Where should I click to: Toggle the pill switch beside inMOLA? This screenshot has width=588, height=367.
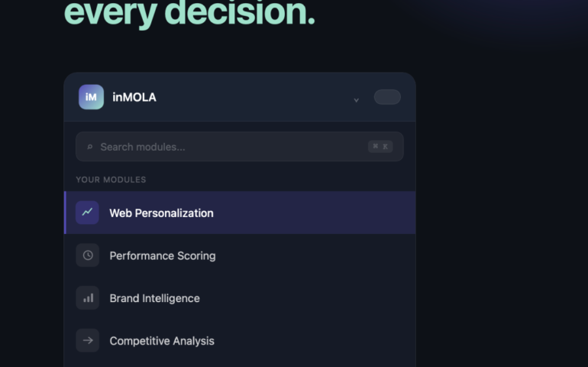point(387,97)
